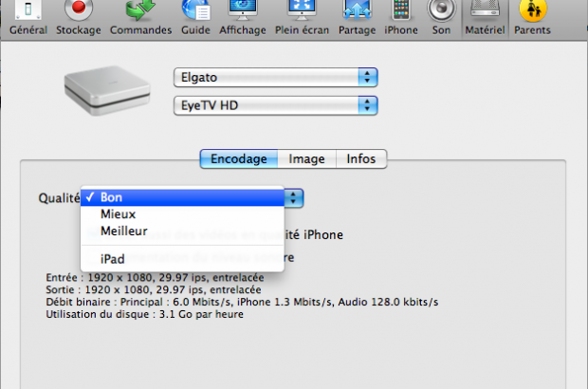Choose Mieux in the quality menu
The image size is (588, 389).
point(118,214)
